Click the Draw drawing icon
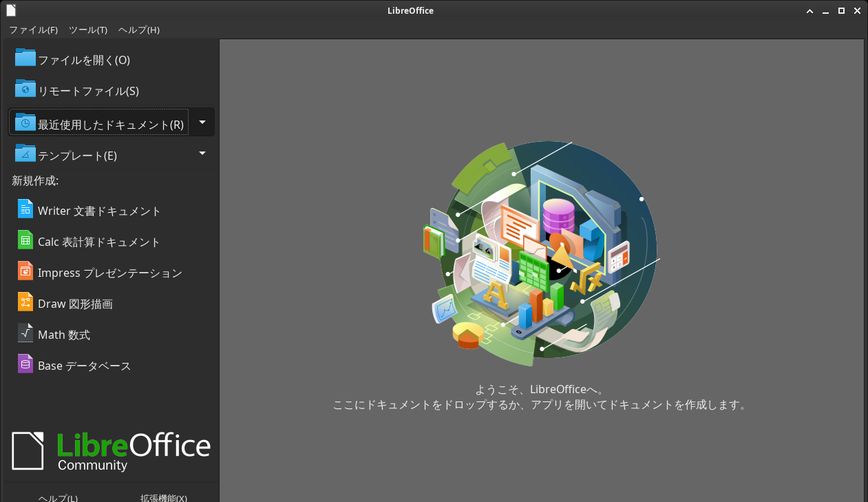The height and width of the screenshot is (502, 868). (x=25, y=302)
